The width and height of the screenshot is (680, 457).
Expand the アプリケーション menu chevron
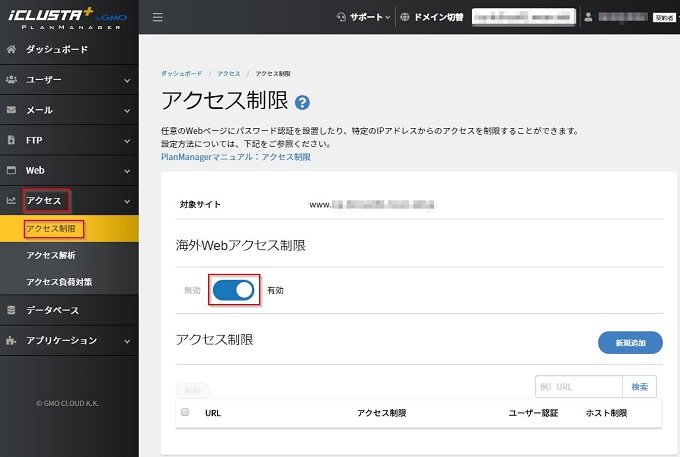click(x=127, y=342)
